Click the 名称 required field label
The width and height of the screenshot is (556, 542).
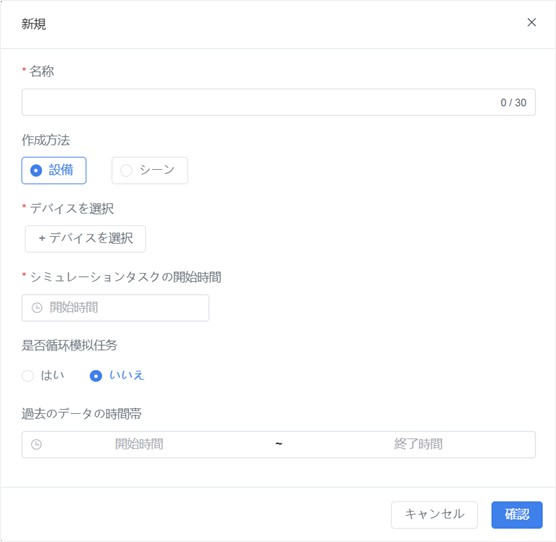pyautogui.click(x=41, y=71)
